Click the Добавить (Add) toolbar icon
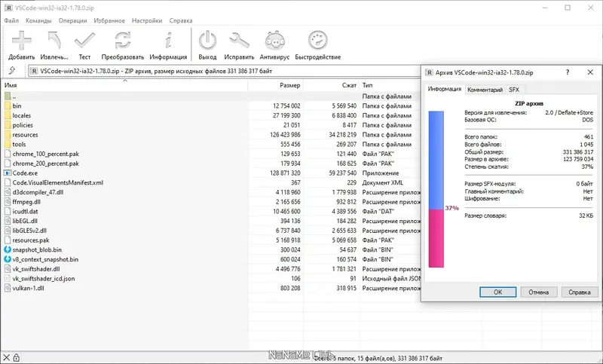Screen dimensions: 603x364 (x=22, y=41)
